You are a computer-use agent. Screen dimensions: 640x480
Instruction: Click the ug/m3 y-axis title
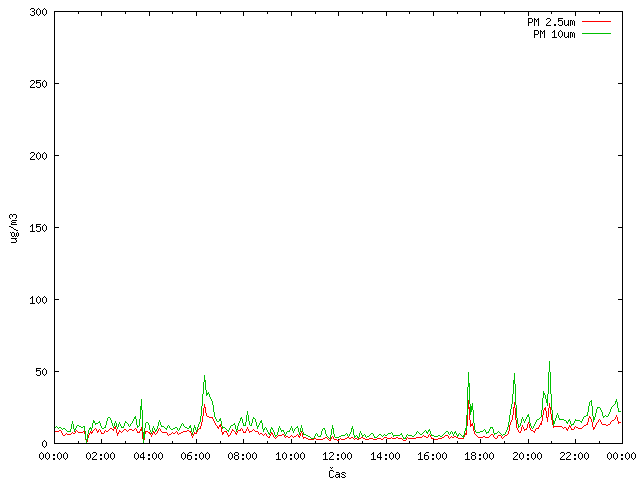point(14,228)
